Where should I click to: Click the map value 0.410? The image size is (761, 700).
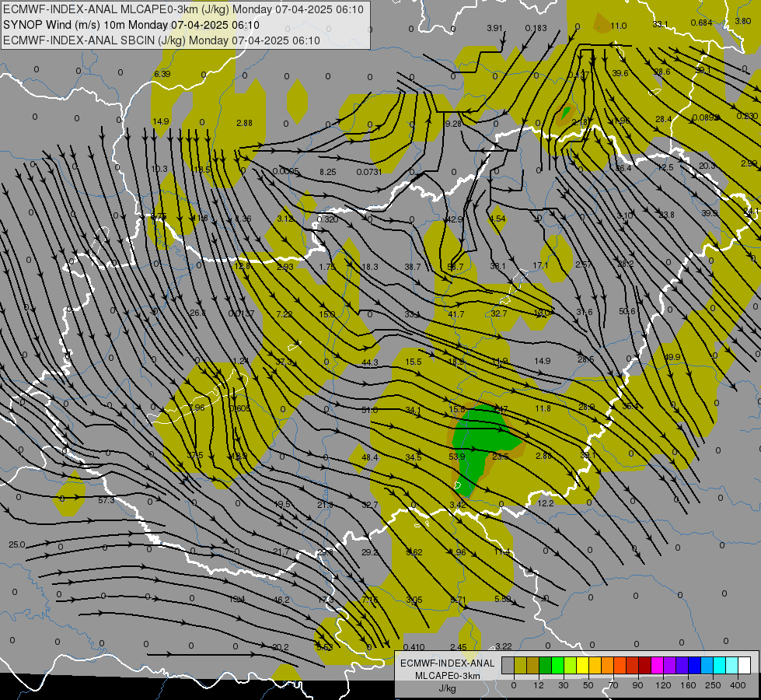(414, 647)
